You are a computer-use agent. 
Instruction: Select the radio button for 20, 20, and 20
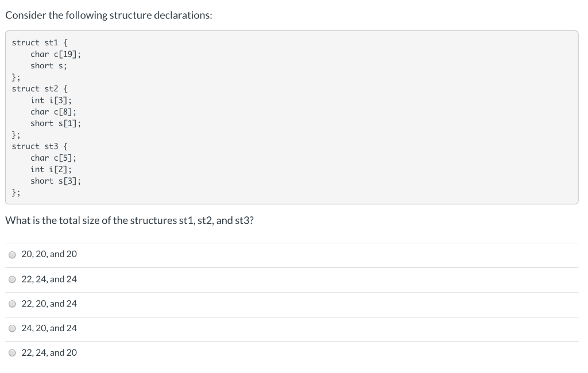tap(13, 255)
